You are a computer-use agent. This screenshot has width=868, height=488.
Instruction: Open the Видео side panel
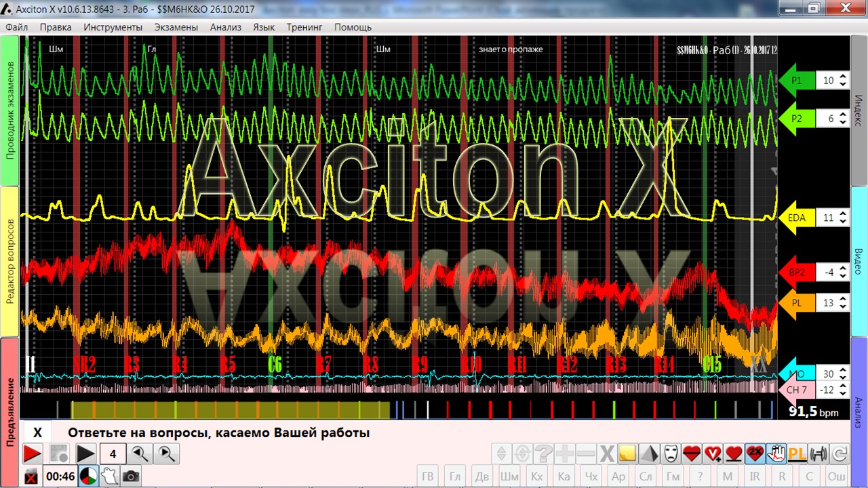[859, 261]
